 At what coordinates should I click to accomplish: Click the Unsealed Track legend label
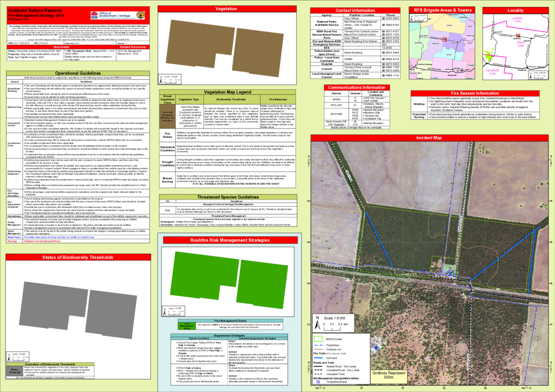335,374
